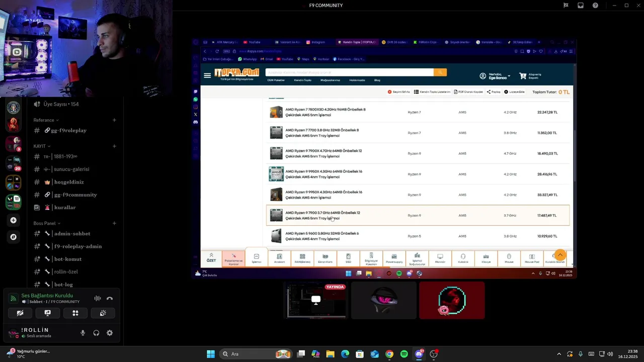
Task: Toggle noise suppression waveform icon
Action: tap(98, 299)
